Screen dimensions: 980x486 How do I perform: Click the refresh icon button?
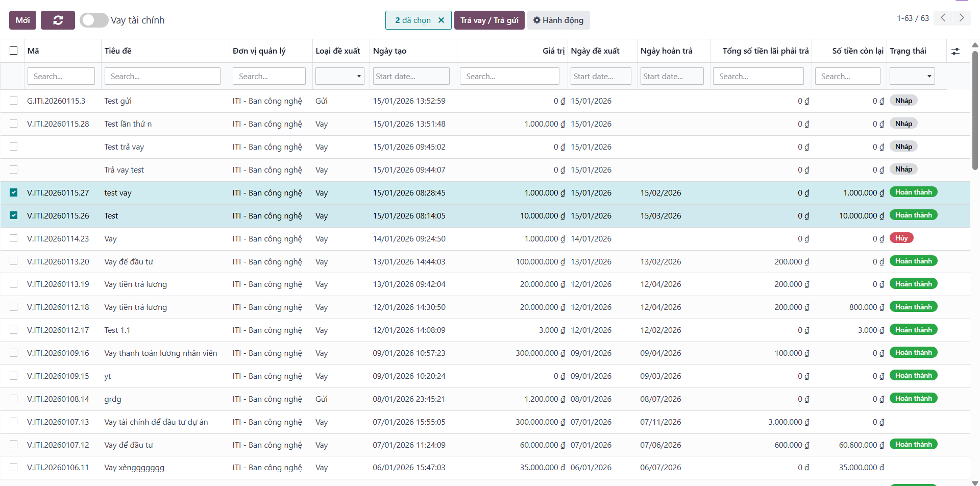(x=58, y=20)
